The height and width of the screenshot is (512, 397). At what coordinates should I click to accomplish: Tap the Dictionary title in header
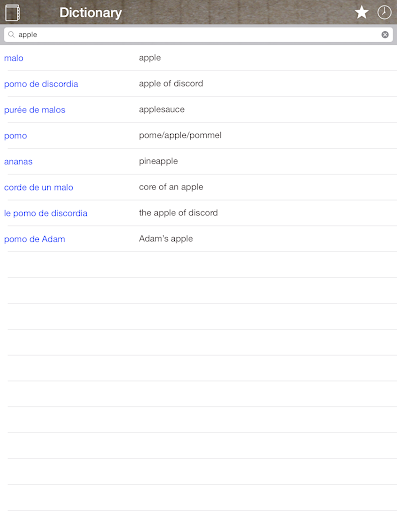pyautogui.click(x=90, y=13)
